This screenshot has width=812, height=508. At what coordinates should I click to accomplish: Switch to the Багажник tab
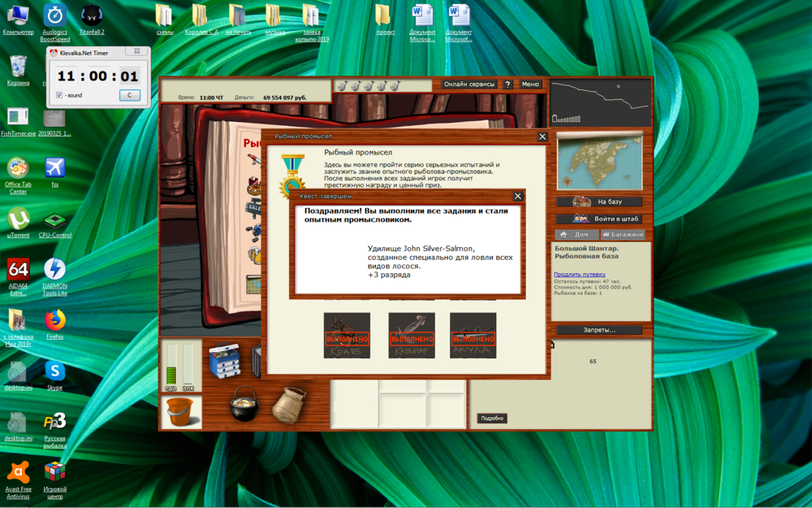622,235
